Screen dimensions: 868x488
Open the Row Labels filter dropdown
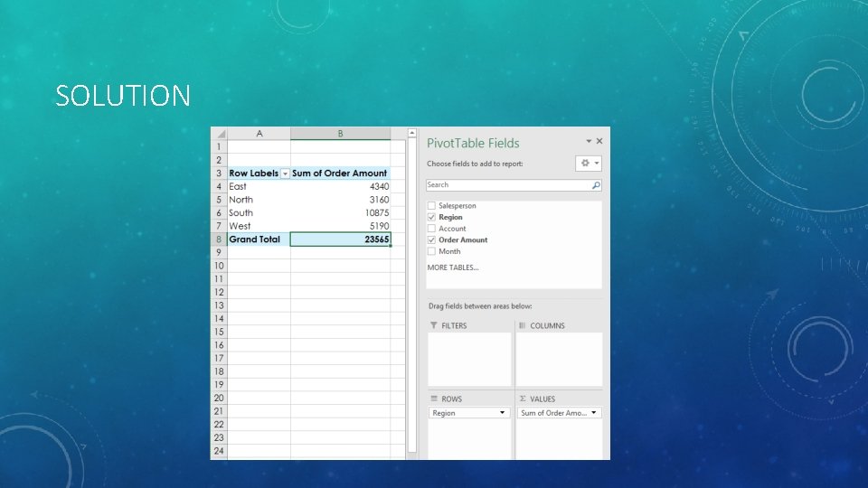coord(285,174)
